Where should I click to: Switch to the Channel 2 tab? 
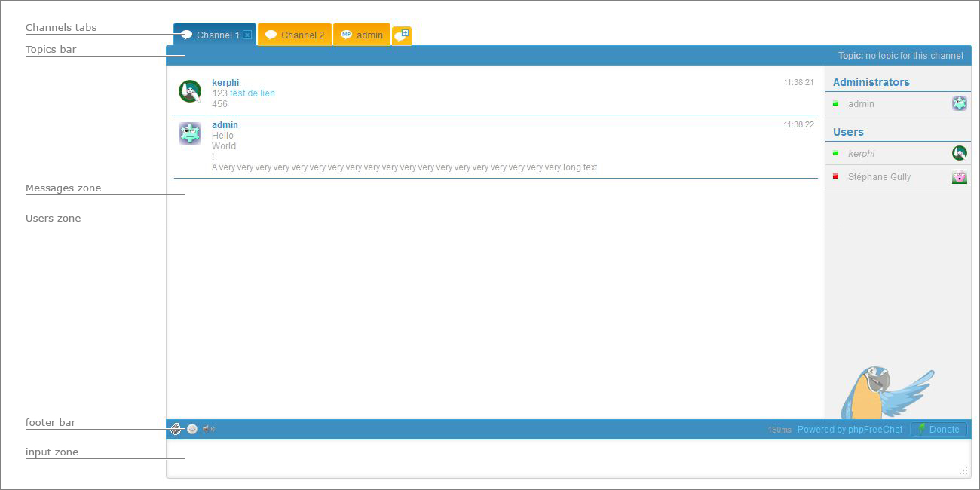pos(295,35)
